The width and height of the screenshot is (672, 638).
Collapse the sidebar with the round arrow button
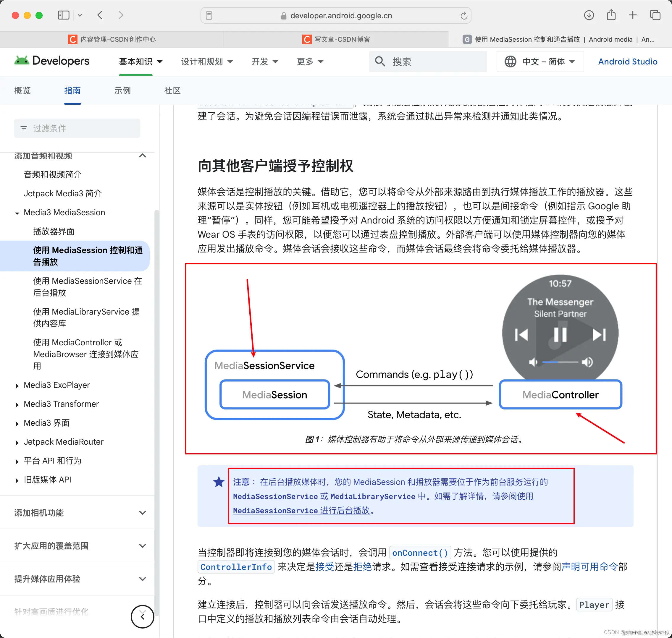click(143, 617)
